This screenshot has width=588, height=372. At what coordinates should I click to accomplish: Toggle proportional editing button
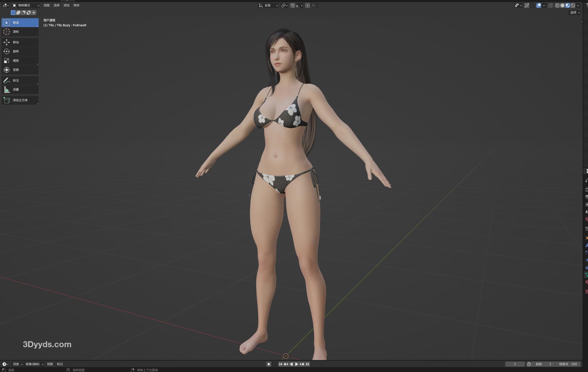point(307,5)
